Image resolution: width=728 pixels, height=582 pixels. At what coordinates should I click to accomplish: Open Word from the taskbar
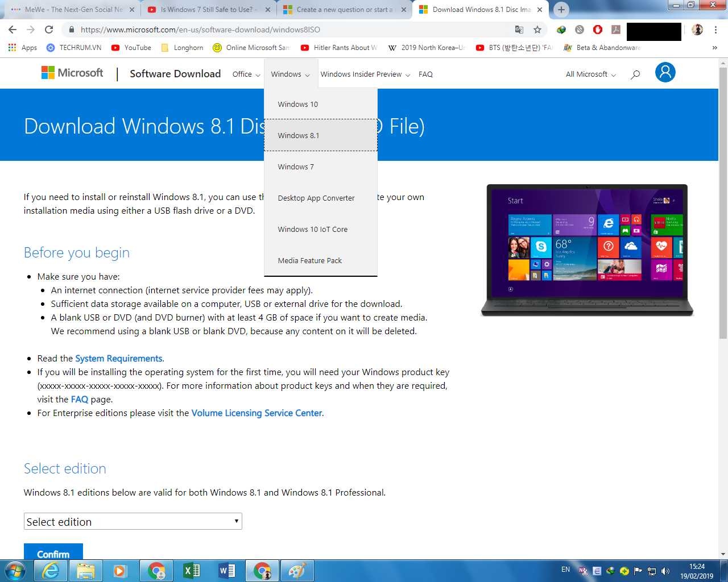coord(227,571)
